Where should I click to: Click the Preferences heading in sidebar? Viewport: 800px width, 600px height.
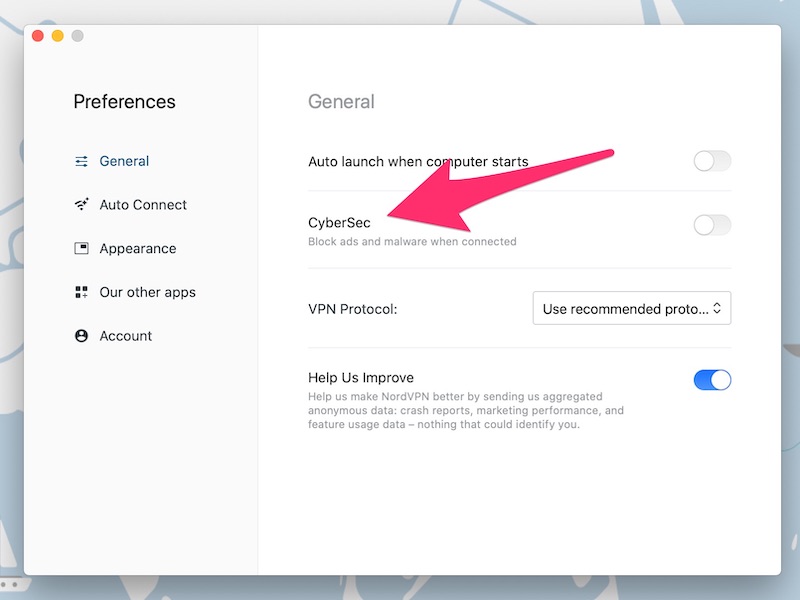[124, 102]
